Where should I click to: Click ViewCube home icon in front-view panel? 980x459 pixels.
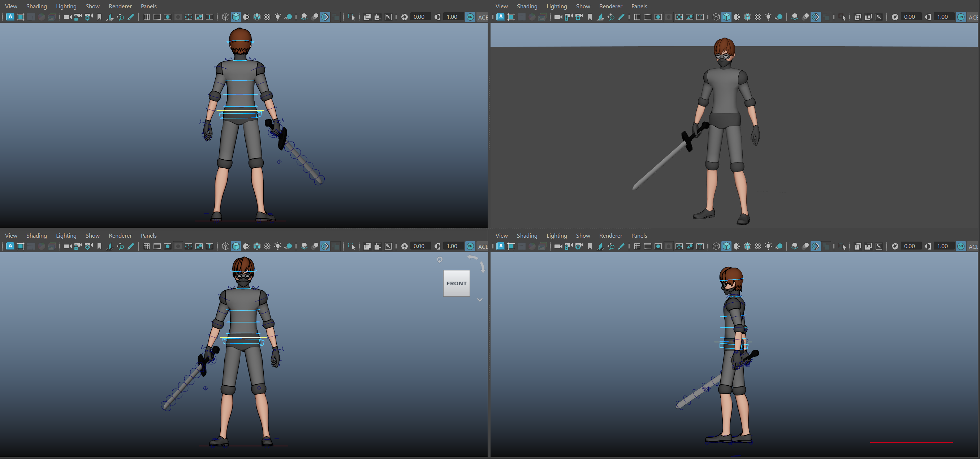tap(440, 260)
